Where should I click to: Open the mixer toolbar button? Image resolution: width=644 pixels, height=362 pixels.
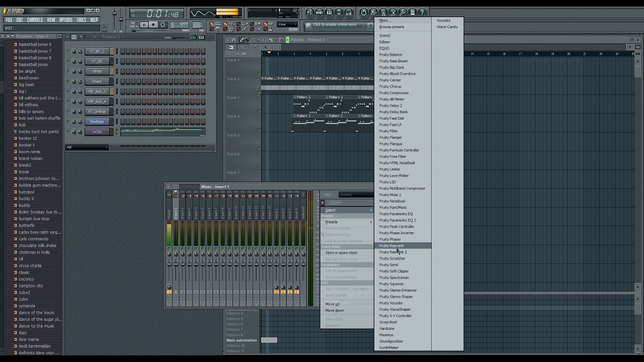348,12
